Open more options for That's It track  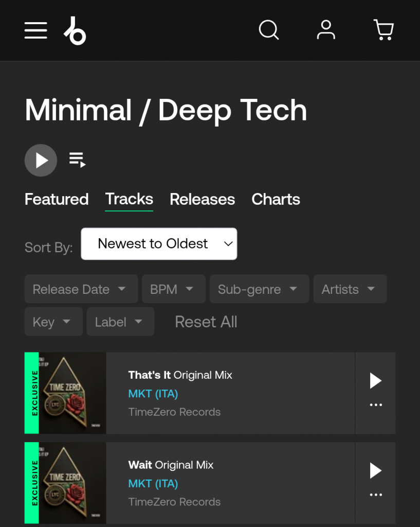pyautogui.click(x=376, y=405)
